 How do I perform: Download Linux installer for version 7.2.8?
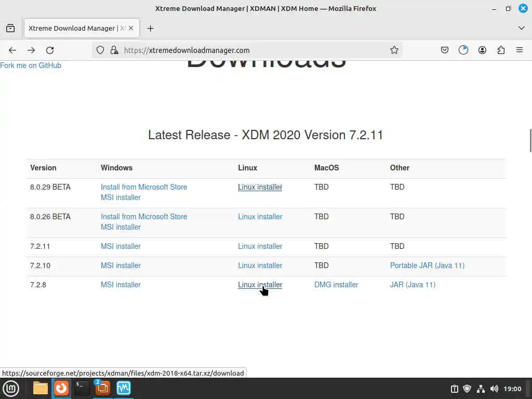[260, 285]
